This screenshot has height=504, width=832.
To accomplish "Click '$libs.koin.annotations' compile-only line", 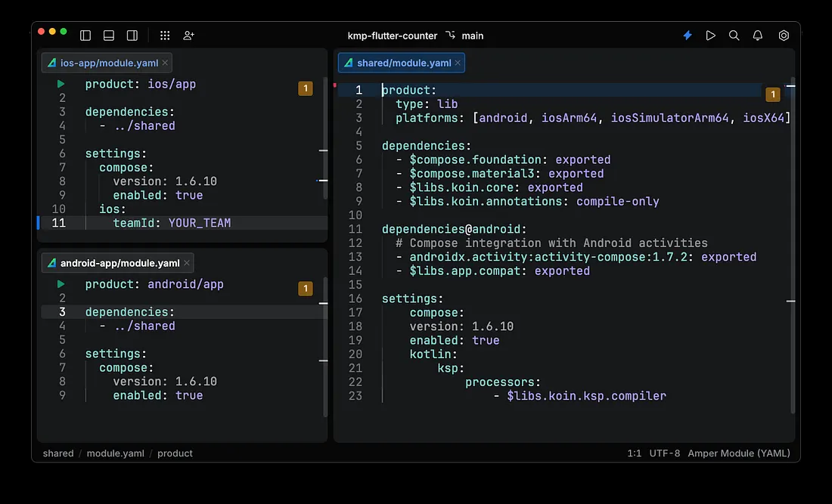I will [x=527, y=202].
